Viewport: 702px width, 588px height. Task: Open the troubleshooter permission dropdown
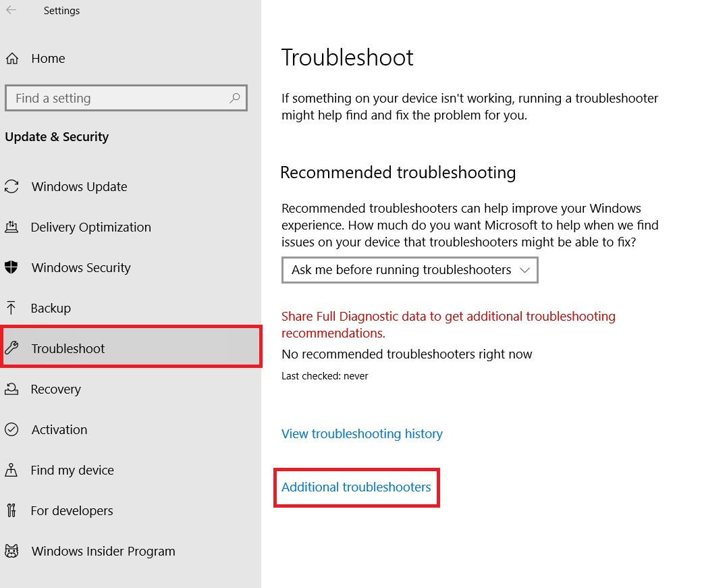(x=410, y=270)
